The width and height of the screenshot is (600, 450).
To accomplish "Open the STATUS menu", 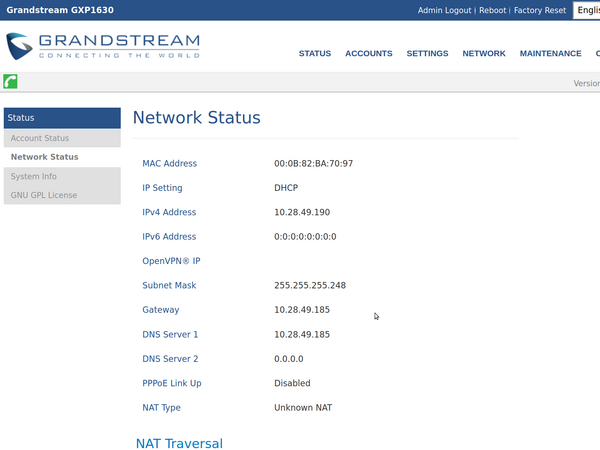I will click(x=315, y=53).
